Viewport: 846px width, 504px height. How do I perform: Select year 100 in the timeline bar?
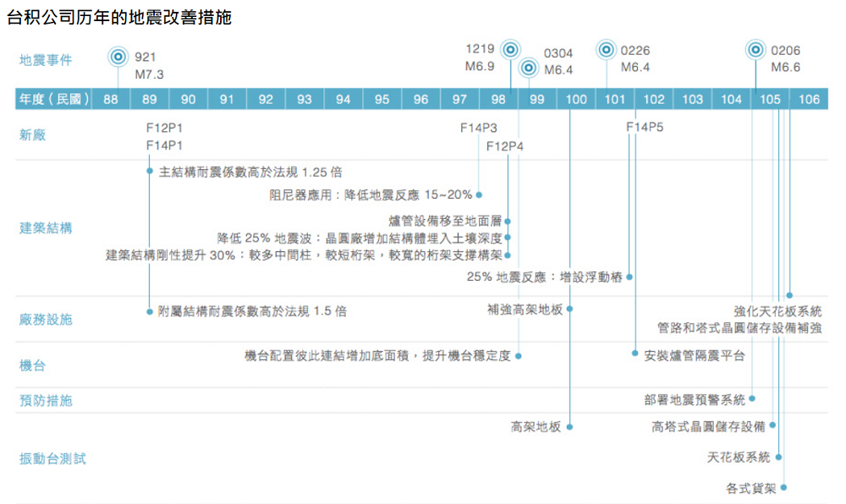click(x=575, y=99)
